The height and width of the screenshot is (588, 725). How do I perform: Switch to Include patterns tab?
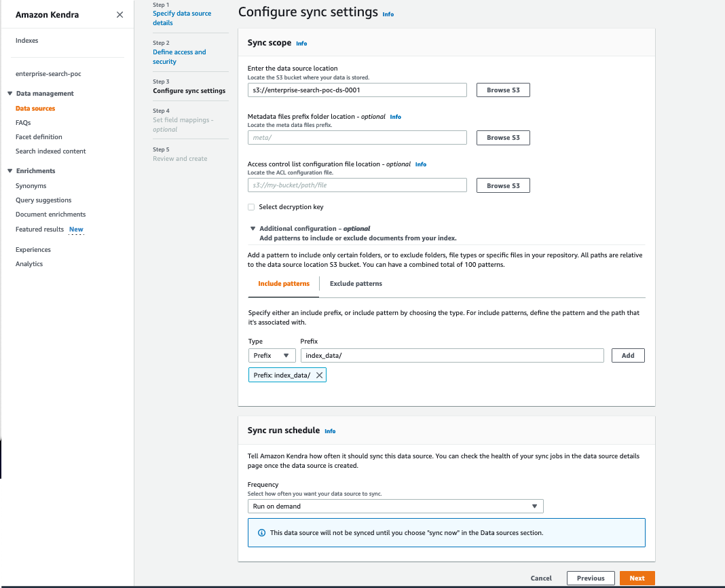[x=284, y=284]
